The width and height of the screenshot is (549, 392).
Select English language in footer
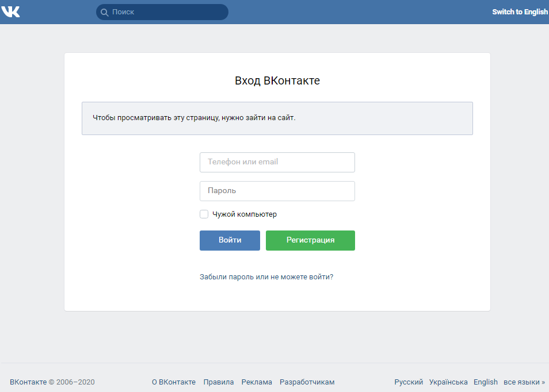[485, 382]
